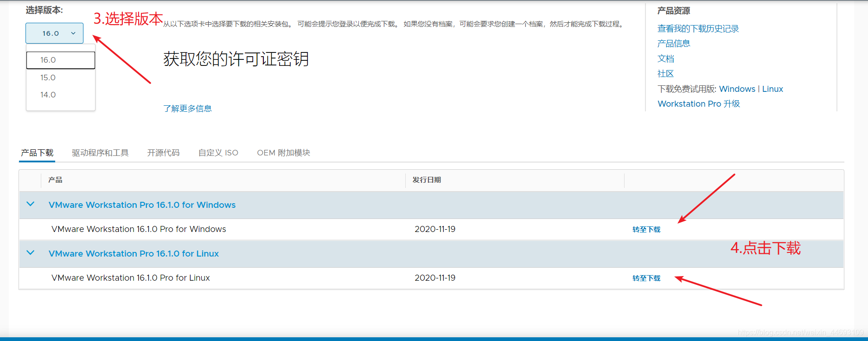Viewport: 868px width, 341px height.
Task: Switch to the 自定义 ISO tab
Action: click(218, 153)
